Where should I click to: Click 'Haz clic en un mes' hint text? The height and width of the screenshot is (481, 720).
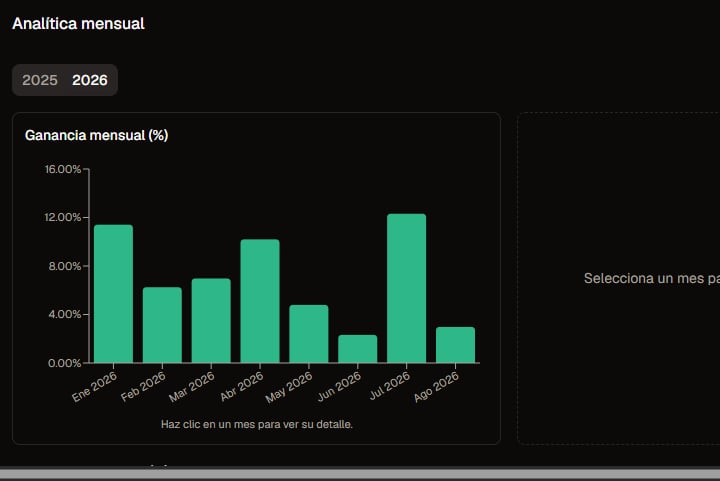tap(257, 425)
